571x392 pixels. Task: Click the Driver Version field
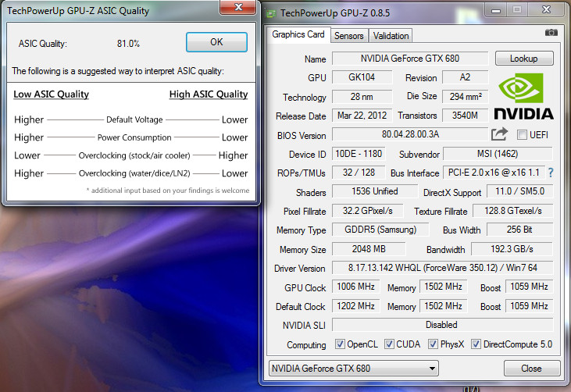(x=442, y=268)
